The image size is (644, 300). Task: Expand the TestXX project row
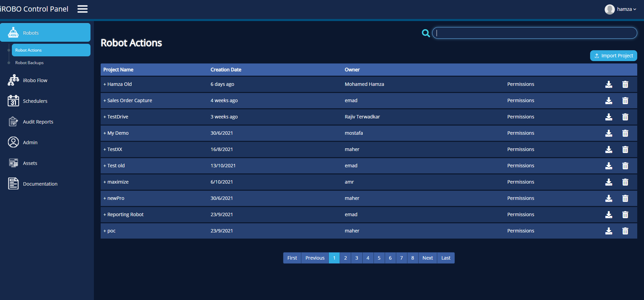click(105, 149)
